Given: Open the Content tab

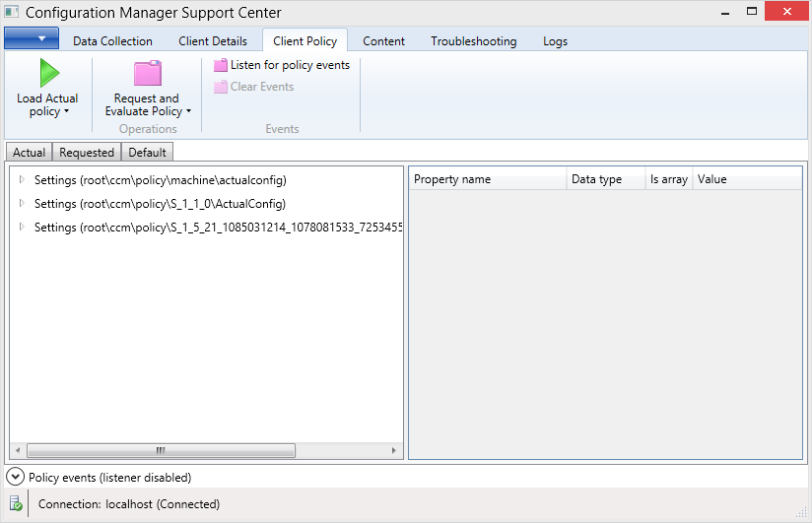Looking at the screenshot, I should pyautogui.click(x=383, y=41).
